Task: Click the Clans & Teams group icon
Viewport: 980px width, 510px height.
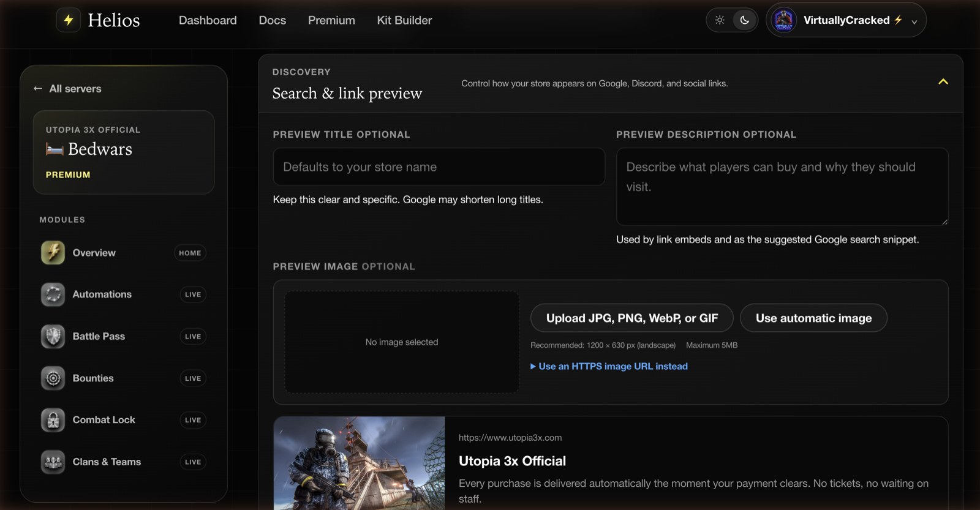Action: click(53, 462)
